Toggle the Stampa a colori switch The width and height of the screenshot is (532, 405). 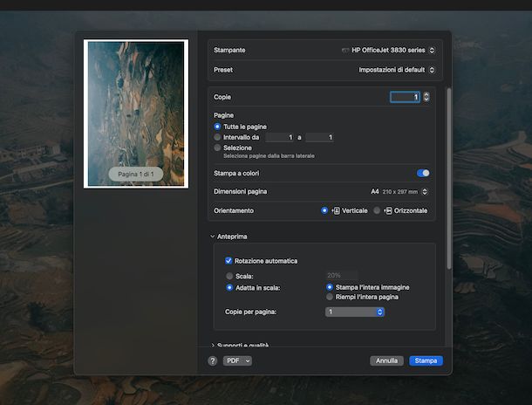423,173
